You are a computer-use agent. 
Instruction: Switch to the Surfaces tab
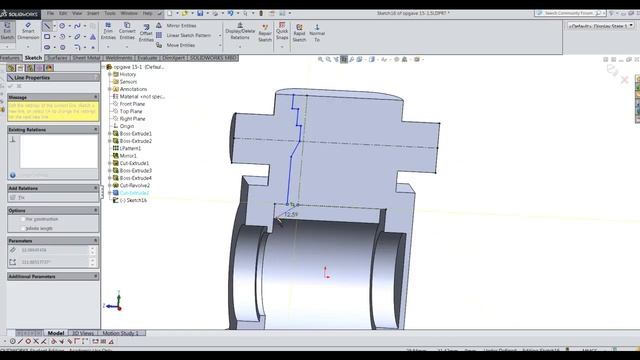(57, 58)
